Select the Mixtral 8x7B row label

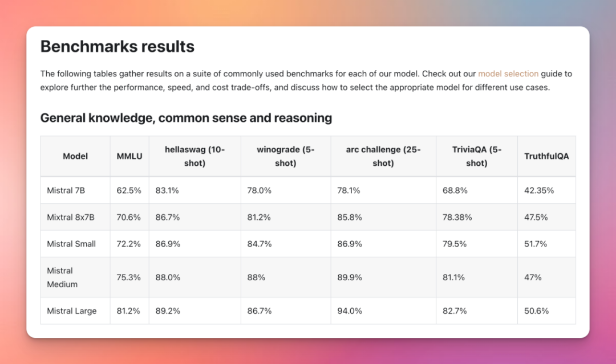coord(71,217)
